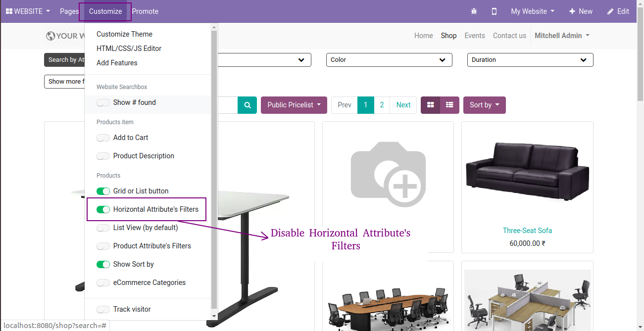Open Three-Seat Sofa product link
Image resolution: width=644 pixels, height=331 pixels.
pyautogui.click(x=527, y=231)
